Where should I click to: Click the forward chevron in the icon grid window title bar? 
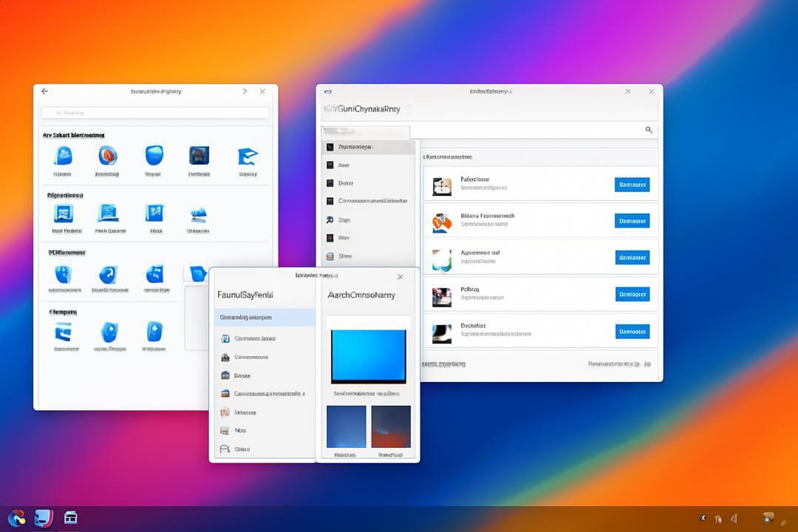coord(245,91)
